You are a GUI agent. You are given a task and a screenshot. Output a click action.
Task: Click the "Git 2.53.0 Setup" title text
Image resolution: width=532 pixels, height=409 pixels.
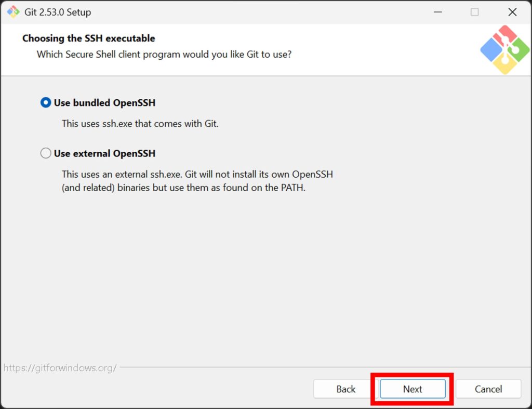[x=58, y=12]
